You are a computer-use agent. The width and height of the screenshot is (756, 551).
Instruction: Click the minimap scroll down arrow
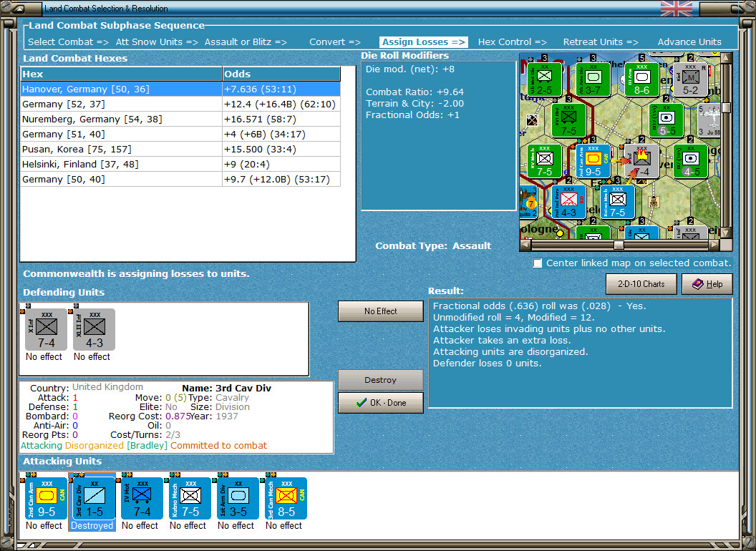coord(726,233)
